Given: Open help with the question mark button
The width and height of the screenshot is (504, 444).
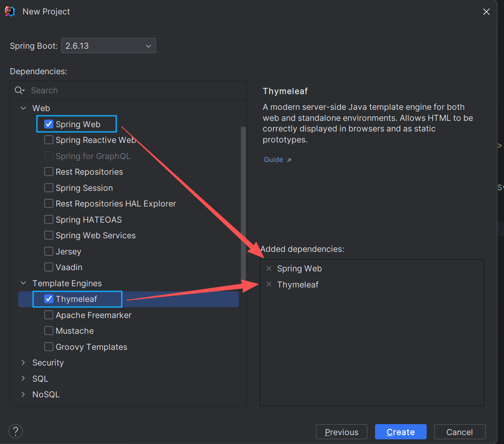Looking at the screenshot, I should click(x=16, y=431).
